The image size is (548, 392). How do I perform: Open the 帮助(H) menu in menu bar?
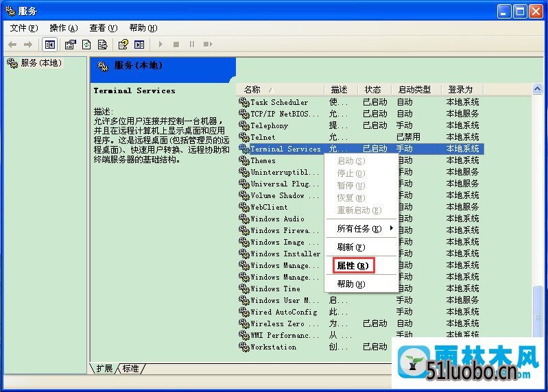click(143, 28)
